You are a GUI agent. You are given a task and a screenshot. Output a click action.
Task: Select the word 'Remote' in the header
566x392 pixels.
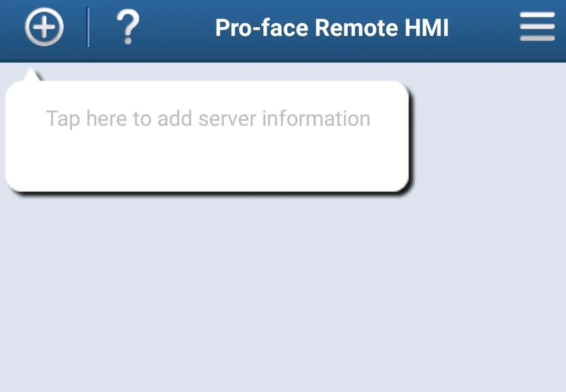(x=356, y=28)
